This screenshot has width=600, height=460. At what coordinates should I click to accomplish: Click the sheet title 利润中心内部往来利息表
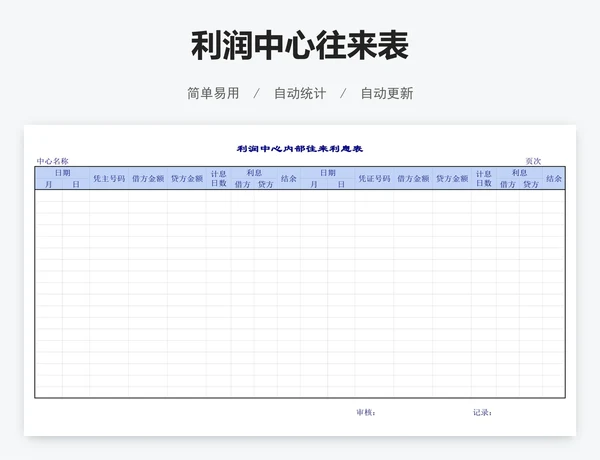coord(300,149)
